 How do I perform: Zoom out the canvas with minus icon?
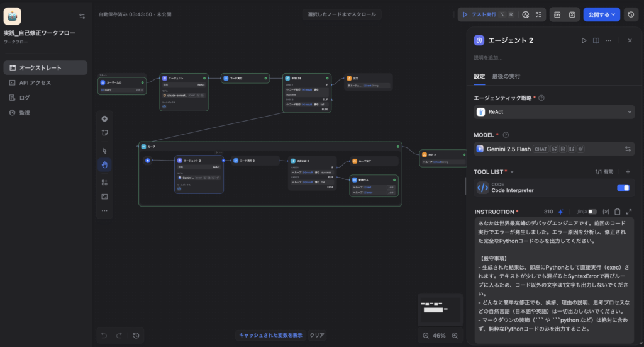click(426, 336)
